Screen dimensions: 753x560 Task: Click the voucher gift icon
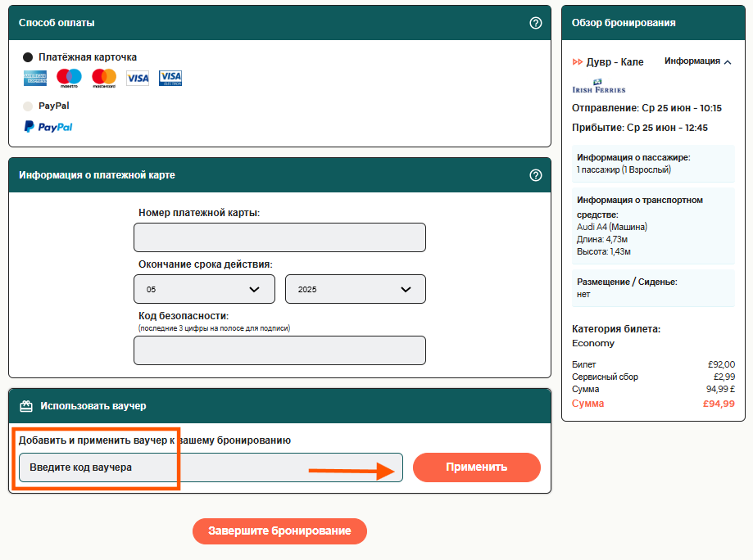[26, 406]
